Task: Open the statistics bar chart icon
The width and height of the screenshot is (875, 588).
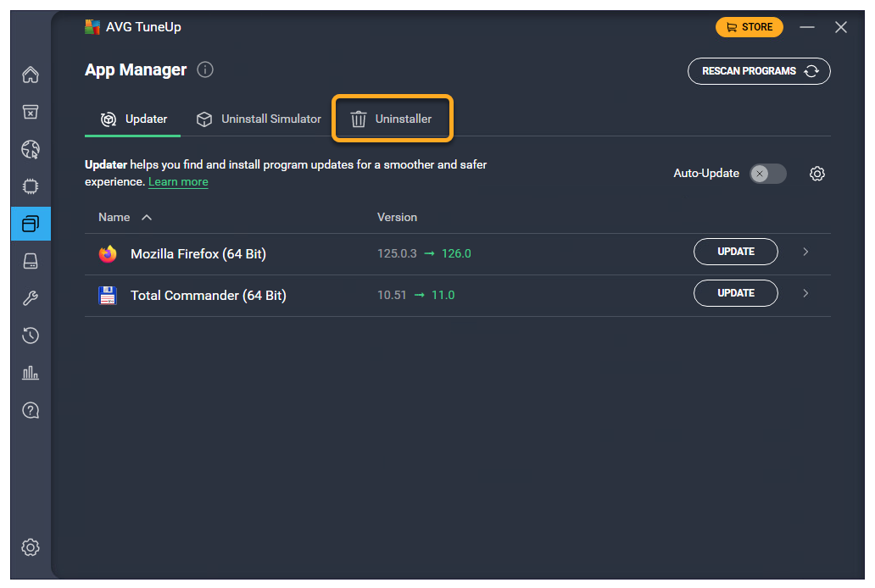Action: (x=31, y=373)
